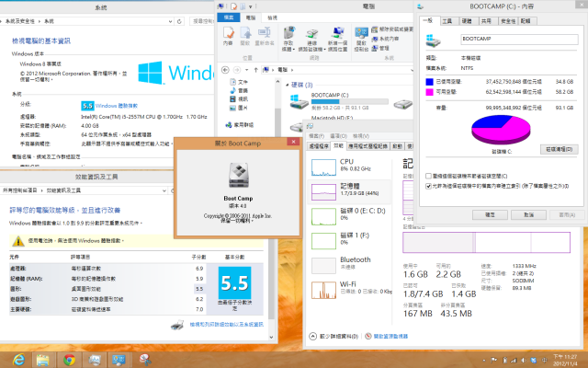Open Documents in Explorer sidebar
This screenshot has height=368, width=588.
tap(239, 82)
